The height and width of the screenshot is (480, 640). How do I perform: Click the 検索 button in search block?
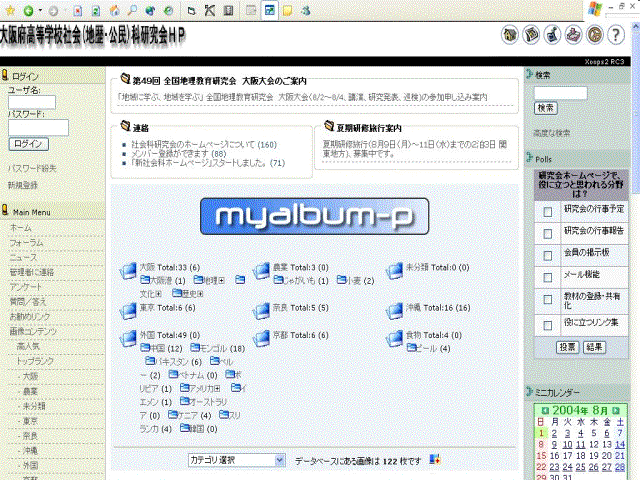click(546, 108)
